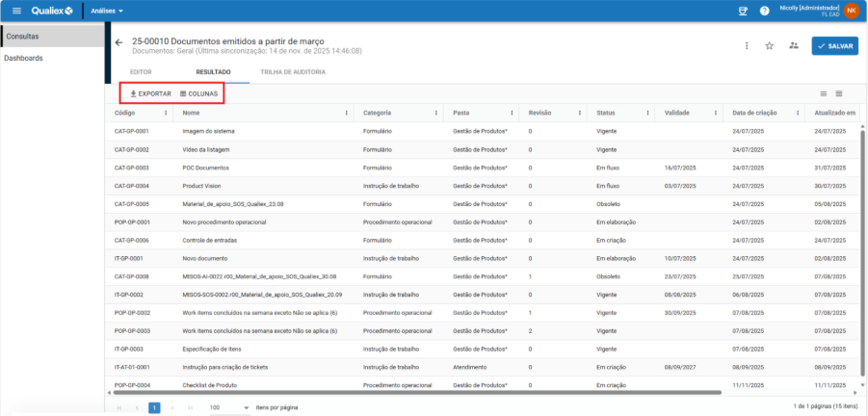Click the Exportar button
The image size is (868, 416).
pyautogui.click(x=150, y=93)
